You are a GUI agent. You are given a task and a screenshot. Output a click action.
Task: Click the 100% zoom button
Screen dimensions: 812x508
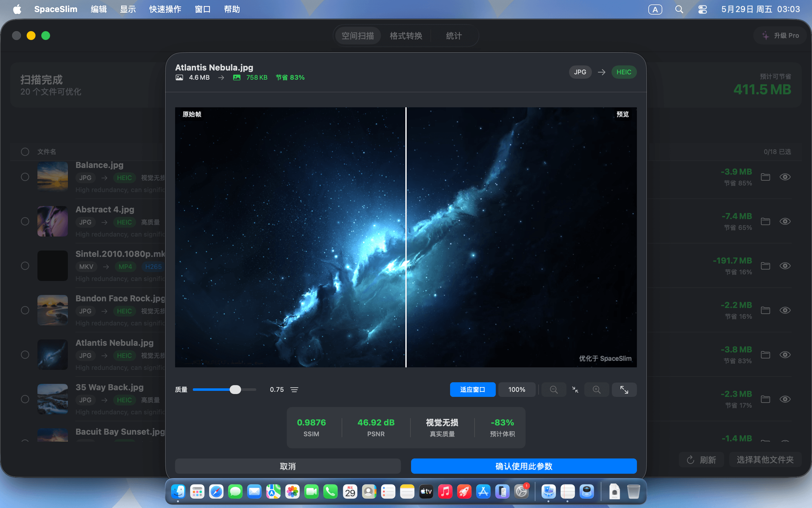point(517,389)
